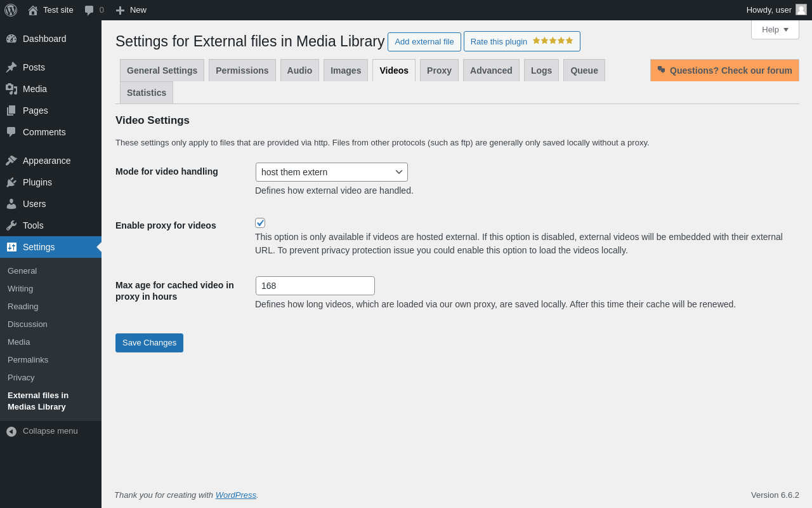Uncheck Enable proxy for videos checkbox
Screen dimensions: 812x508
point(260,223)
